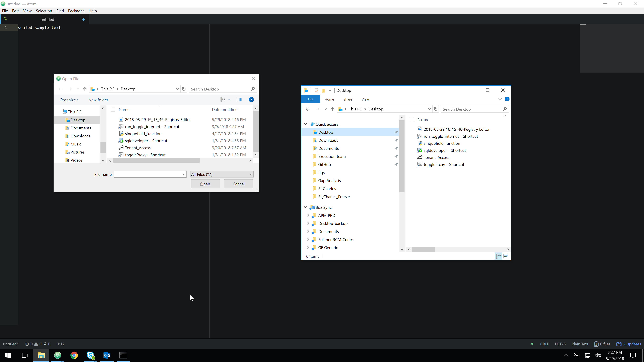The width and height of the screenshot is (644, 362).
Task: Switch to the View ribbon tab in Explorer
Action: click(365, 99)
